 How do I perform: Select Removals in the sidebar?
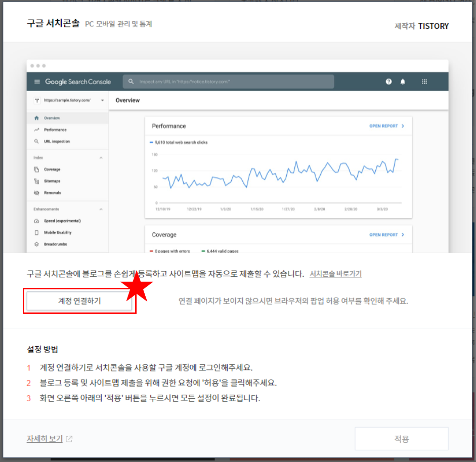pos(67,193)
